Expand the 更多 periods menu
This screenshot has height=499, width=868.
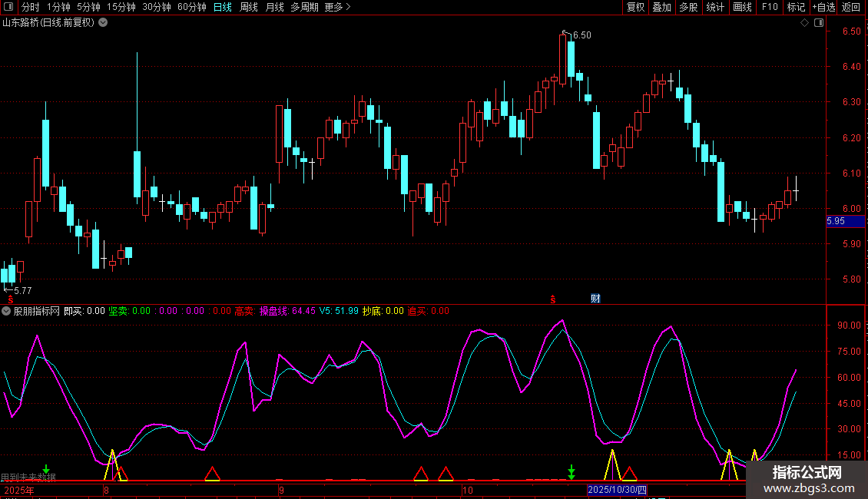click(x=338, y=7)
